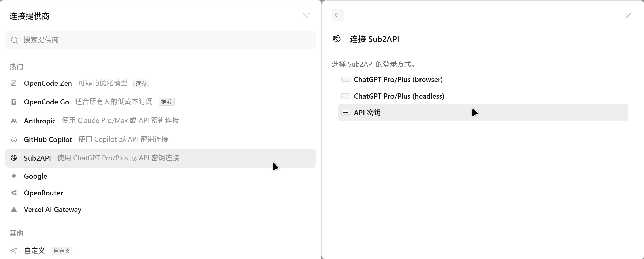This screenshot has width=644, height=259.
Task: Close the 连接提供商 dialog
Action: pyautogui.click(x=306, y=16)
